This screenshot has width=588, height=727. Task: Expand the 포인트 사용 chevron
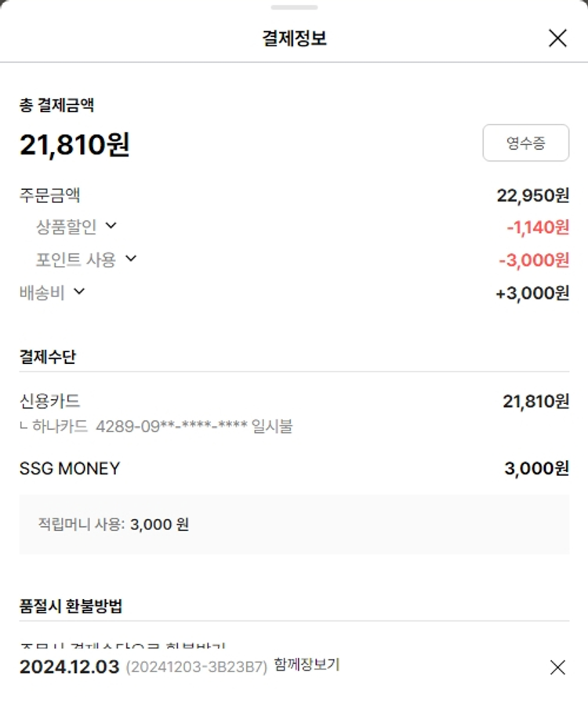[131, 258]
